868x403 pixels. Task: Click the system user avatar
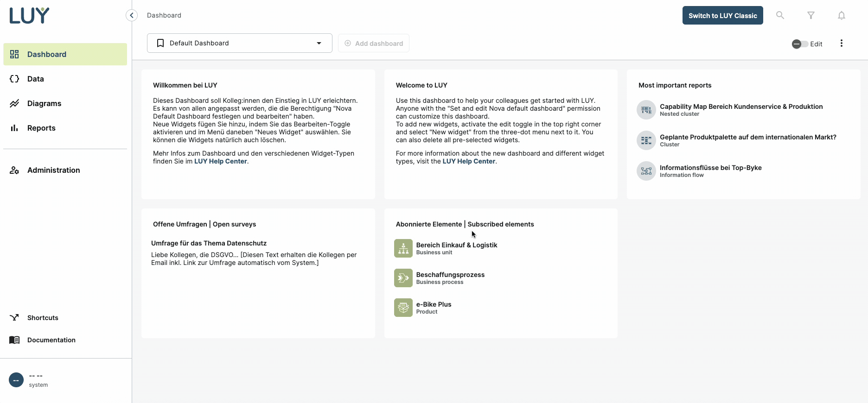(16, 380)
